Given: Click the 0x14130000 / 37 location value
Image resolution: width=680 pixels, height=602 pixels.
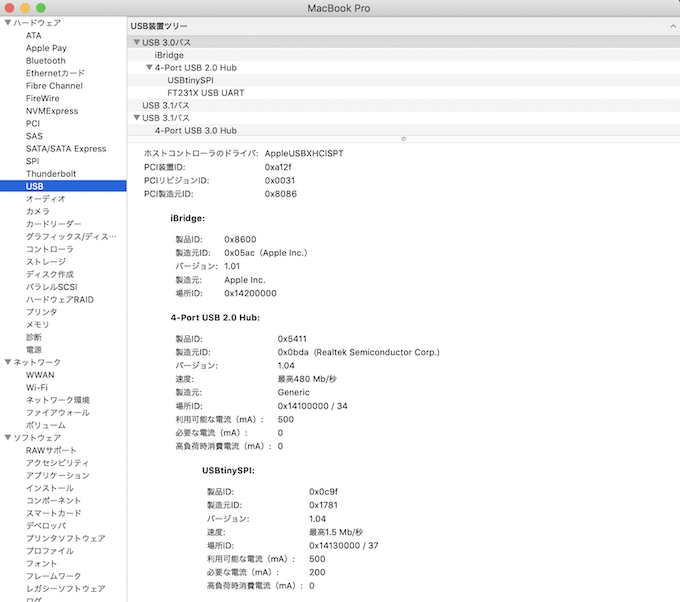Looking at the screenshot, I should [343, 546].
